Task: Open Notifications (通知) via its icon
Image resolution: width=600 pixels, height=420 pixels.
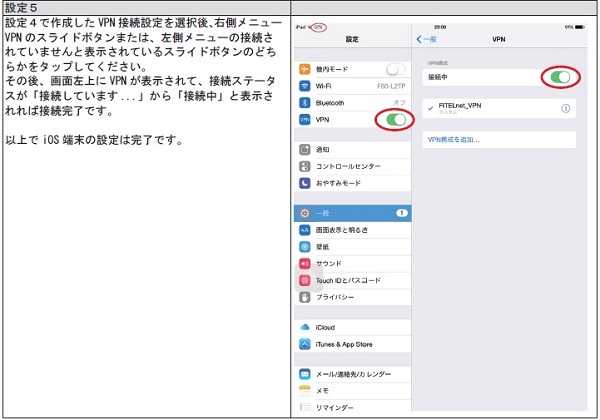Action: click(x=305, y=149)
